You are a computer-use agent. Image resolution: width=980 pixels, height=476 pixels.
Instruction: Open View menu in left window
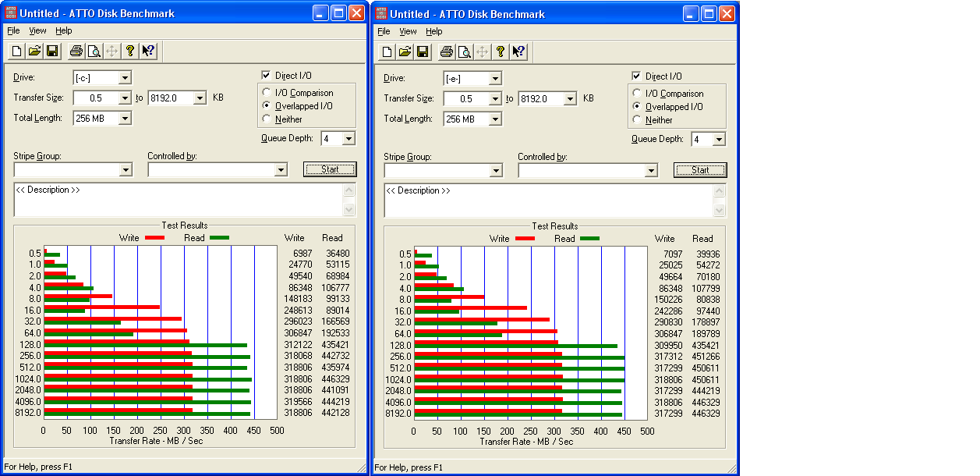[38, 30]
